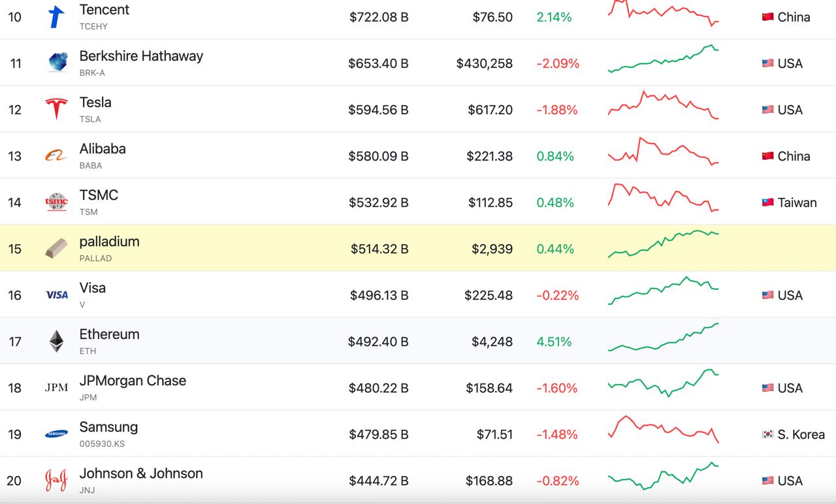Screen dimensions: 836x504
Task: Click the Samsung logo icon
Action: (x=57, y=433)
